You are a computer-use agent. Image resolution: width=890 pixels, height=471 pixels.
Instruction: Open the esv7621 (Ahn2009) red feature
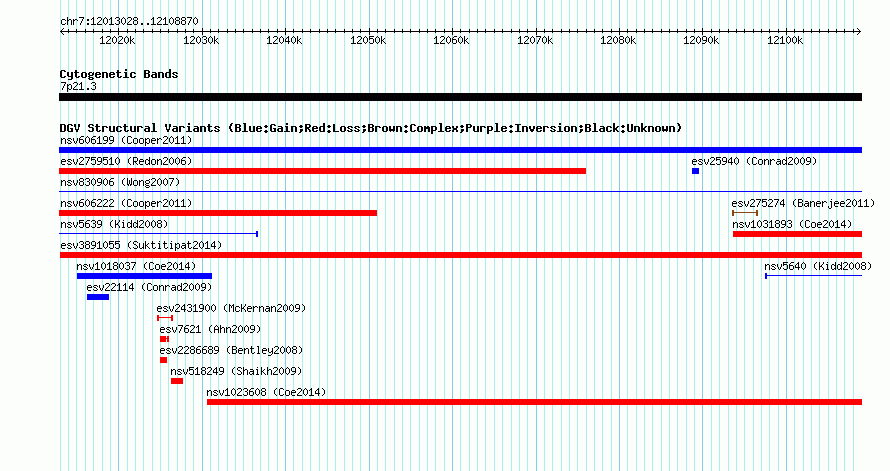[164, 339]
